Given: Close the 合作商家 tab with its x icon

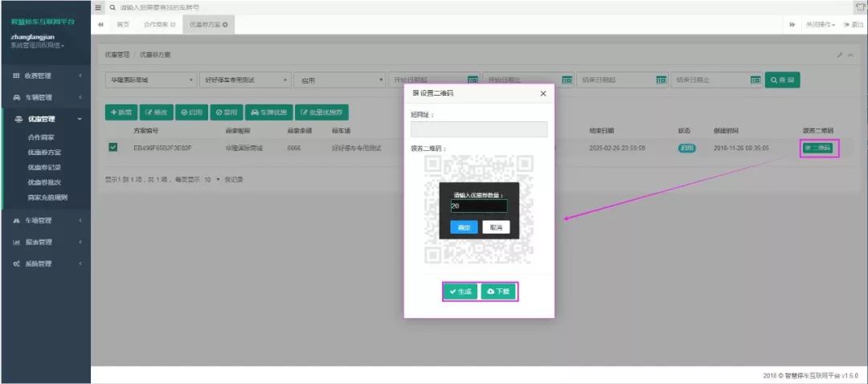Looking at the screenshot, I should [x=174, y=25].
